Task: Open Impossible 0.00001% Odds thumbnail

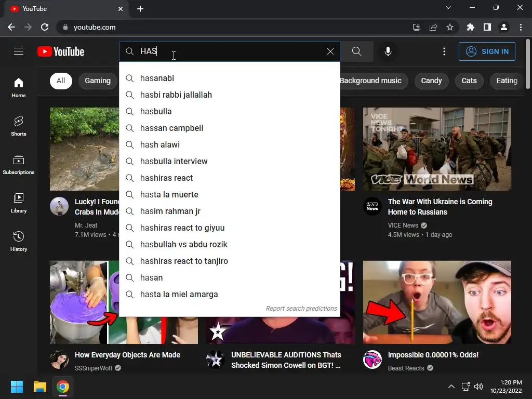Action: [437, 302]
